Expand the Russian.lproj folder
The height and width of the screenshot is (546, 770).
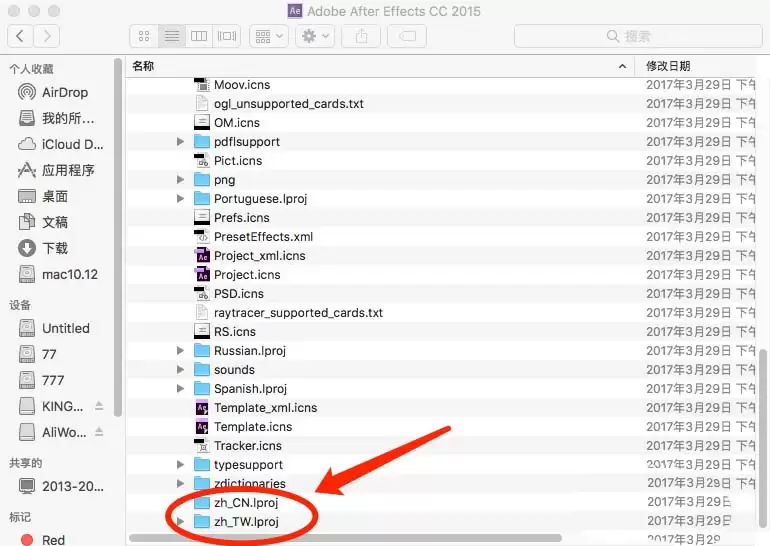[x=180, y=350]
